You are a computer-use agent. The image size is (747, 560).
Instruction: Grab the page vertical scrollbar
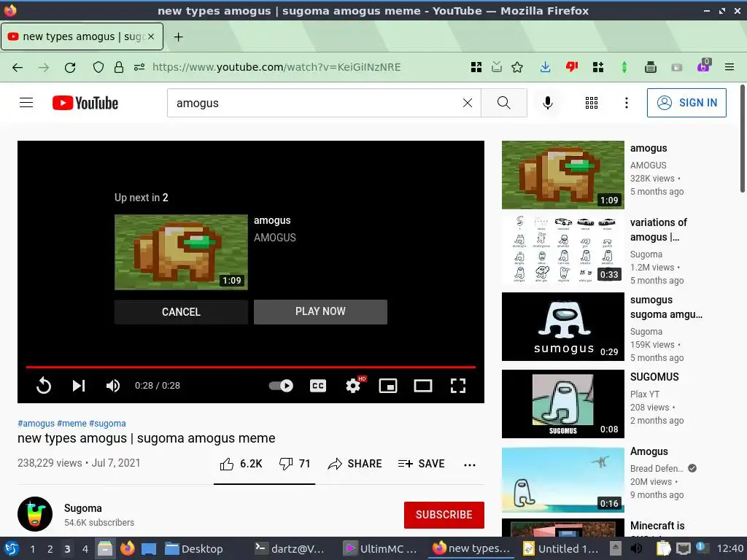point(742,138)
